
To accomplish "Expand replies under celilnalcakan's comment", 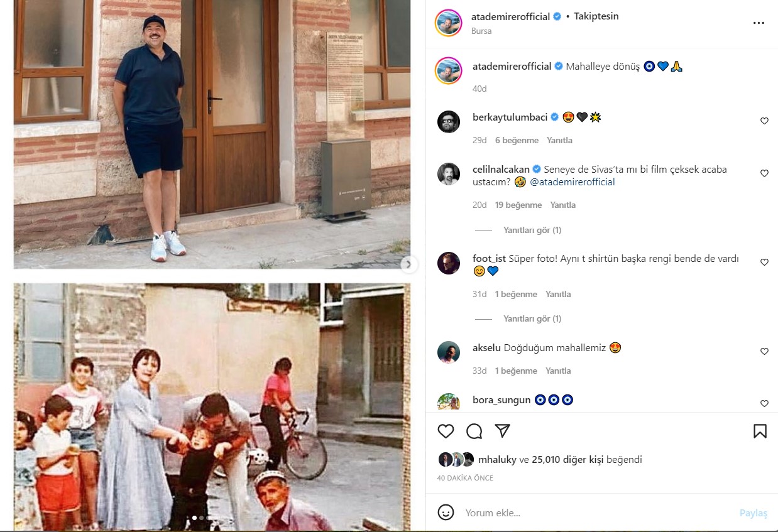I will [x=532, y=231].
